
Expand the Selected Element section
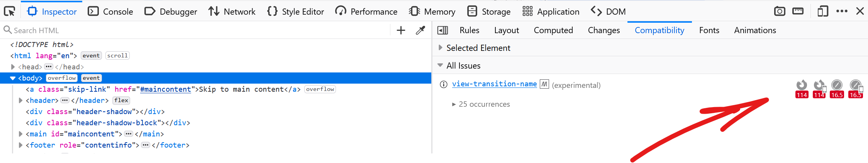point(440,48)
